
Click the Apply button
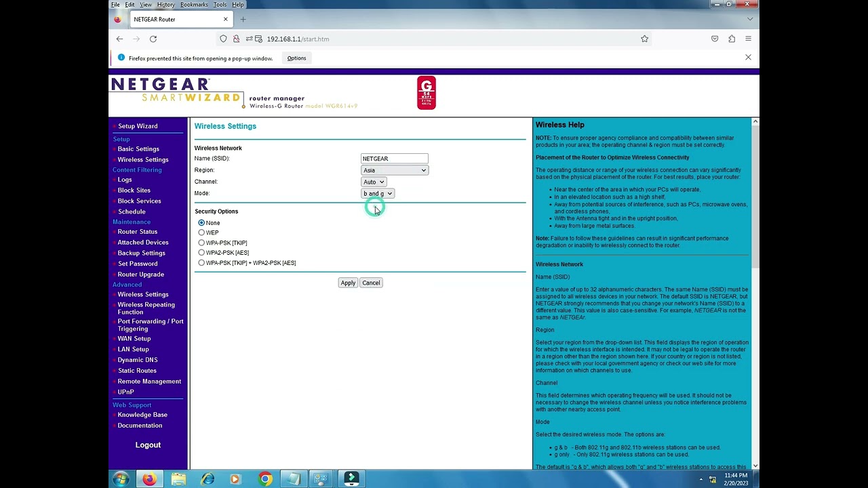348,283
